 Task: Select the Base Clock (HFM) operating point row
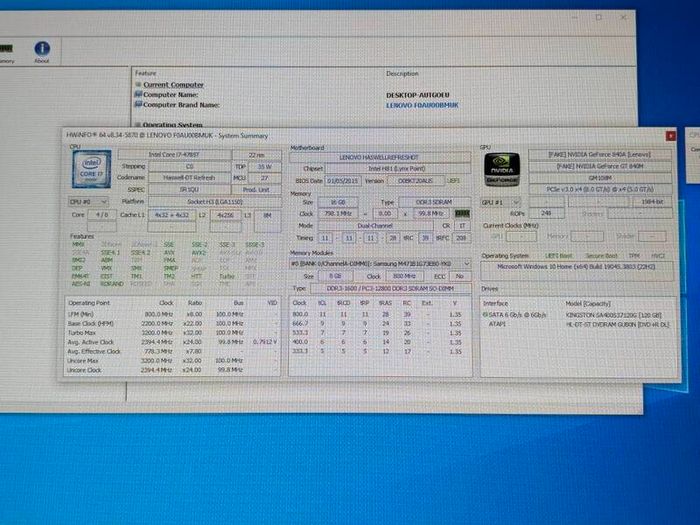point(172,323)
